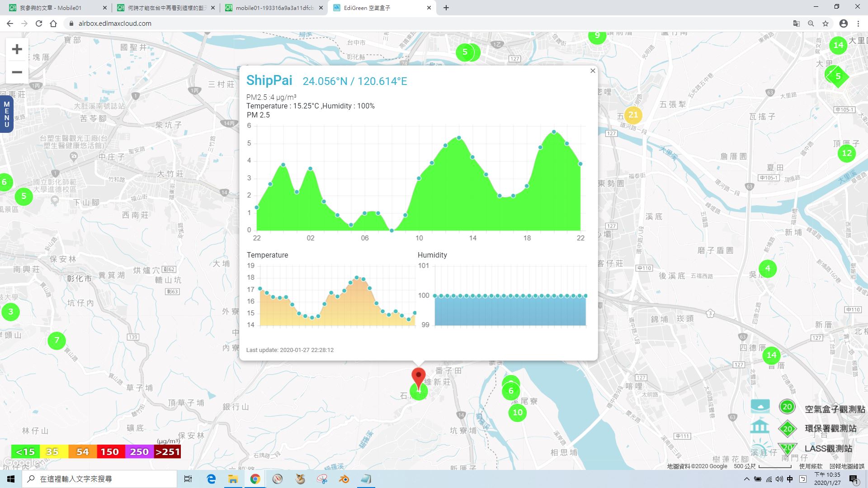Switch to 何時才能在台中 tab
Viewport: 868px width, 488px height.
[x=166, y=8]
